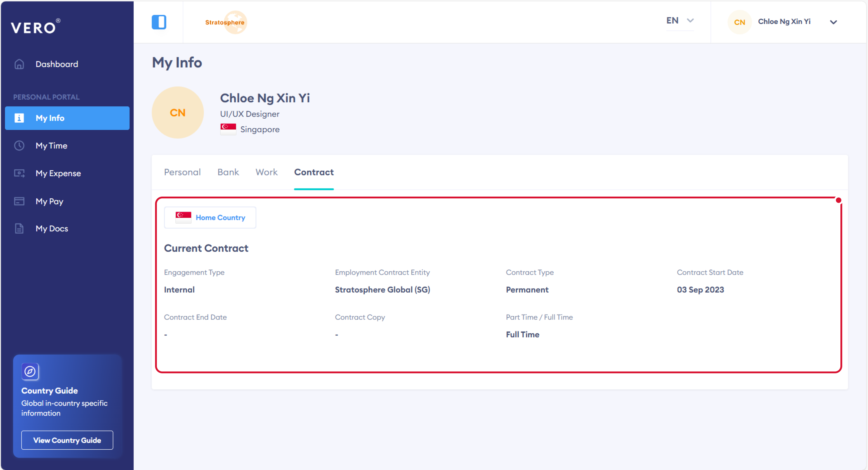
Task: Click the My Time clock icon
Action: [x=19, y=146]
